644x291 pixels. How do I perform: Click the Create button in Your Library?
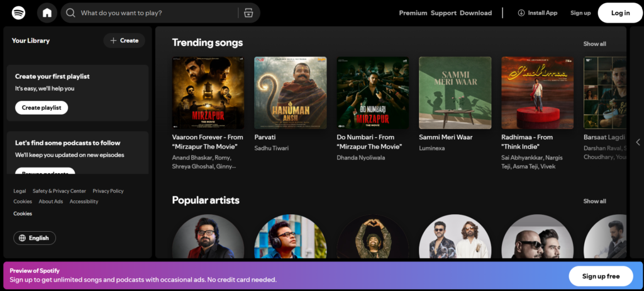coord(125,40)
